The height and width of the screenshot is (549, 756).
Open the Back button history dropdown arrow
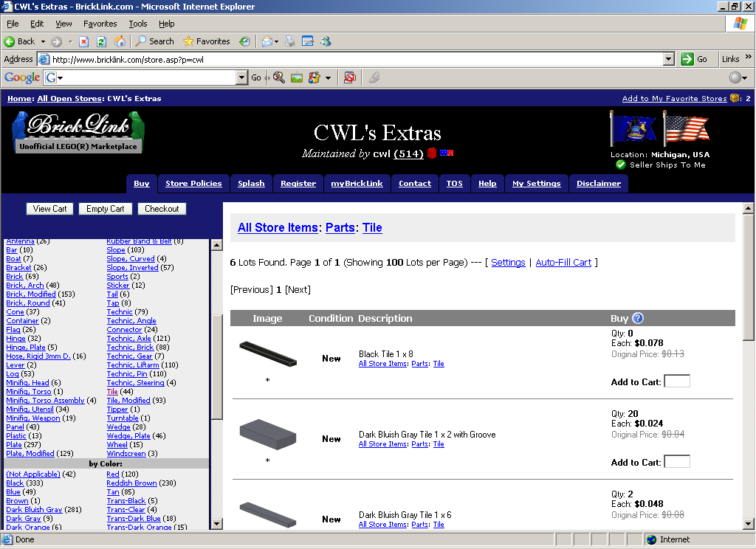pos(43,41)
